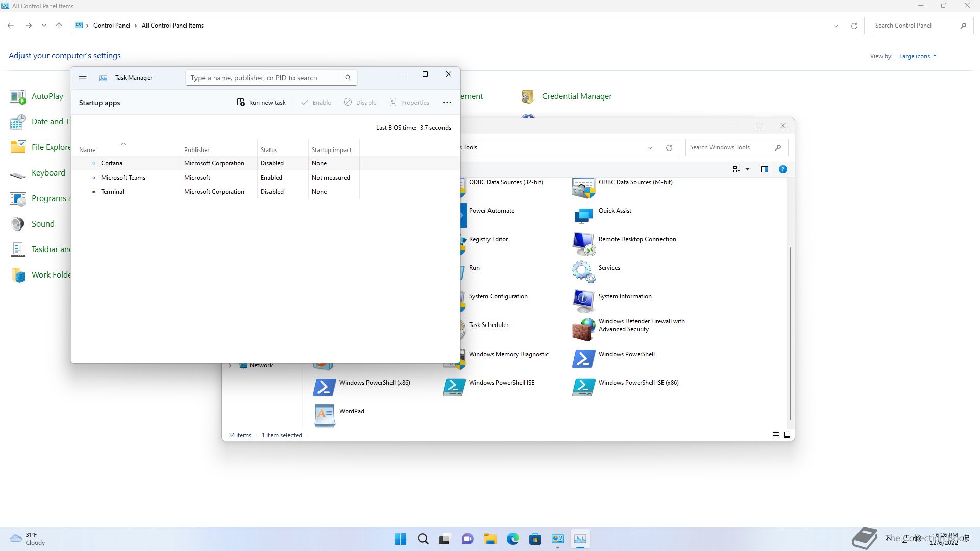Screen dimensions: 980x551
Task: Launch Windows PowerShell ISE (x86)
Action: click(x=625, y=387)
